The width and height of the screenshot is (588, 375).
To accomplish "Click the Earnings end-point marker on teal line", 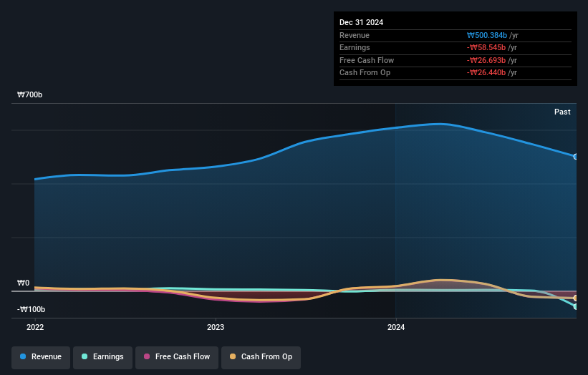I will pyautogui.click(x=576, y=306).
